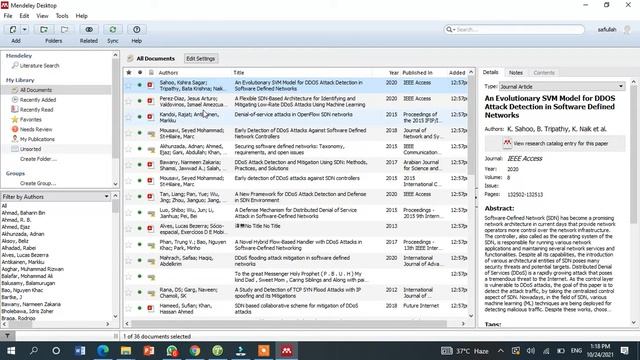Open the Filter by Authors dropdown
This screenshot has width=640, height=360.
tap(56, 197)
